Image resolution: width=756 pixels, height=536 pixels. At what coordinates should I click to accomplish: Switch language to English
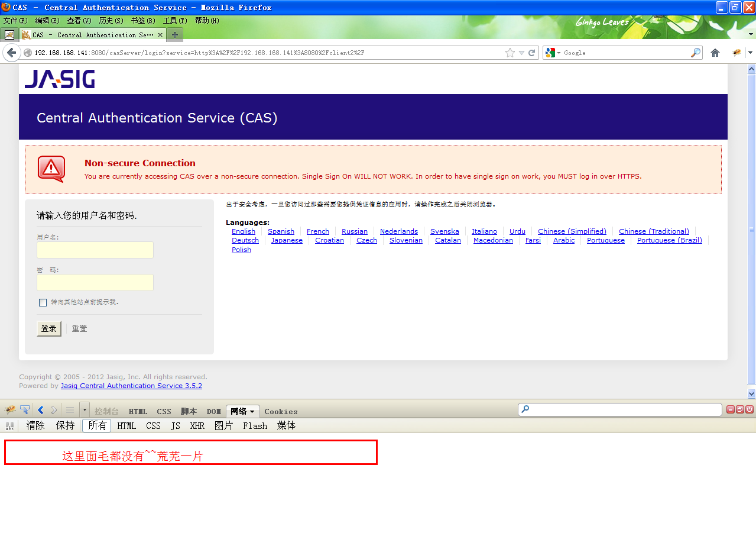[244, 231]
